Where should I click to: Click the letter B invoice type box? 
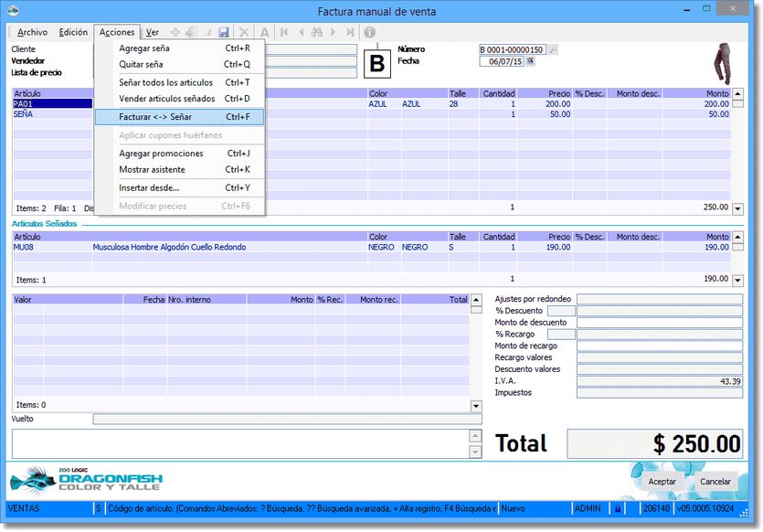click(376, 63)
